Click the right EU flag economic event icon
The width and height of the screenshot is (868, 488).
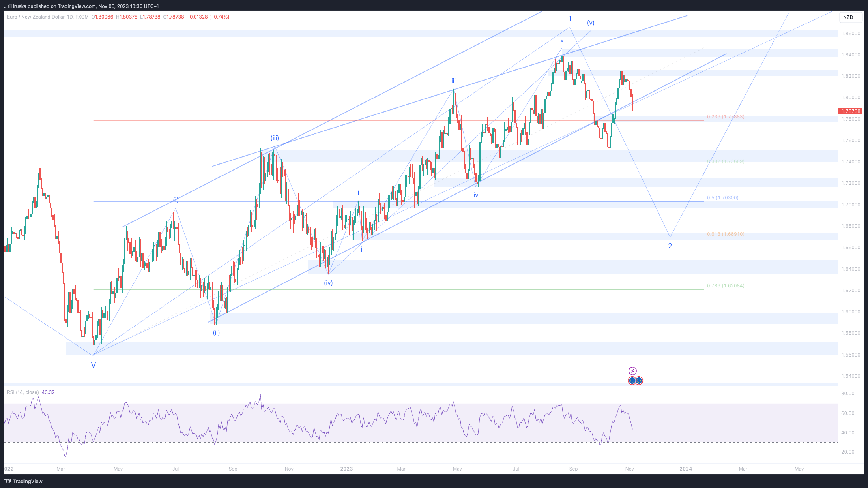pos(639,381)
